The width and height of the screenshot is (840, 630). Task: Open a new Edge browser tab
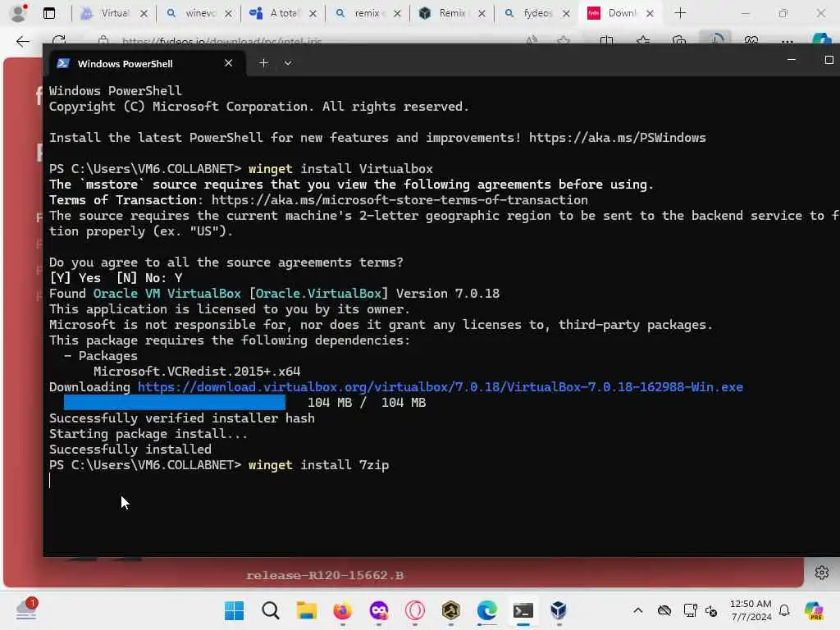tap(680, 13)
